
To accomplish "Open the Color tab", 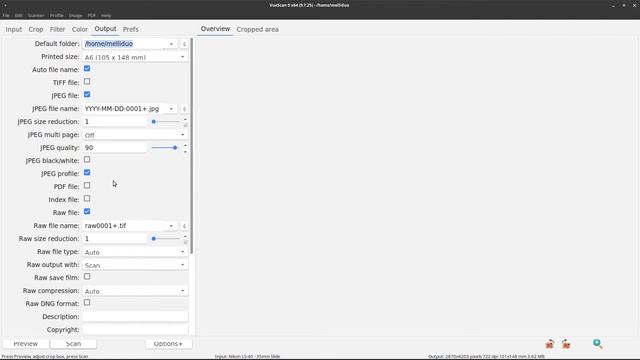I will point(80,29).
